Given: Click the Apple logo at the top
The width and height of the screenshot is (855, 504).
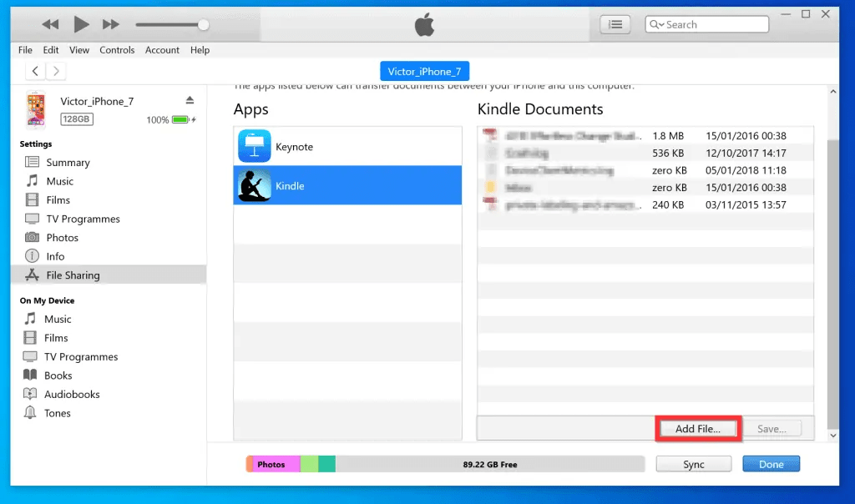Looking at the screenshot, I should (x=424, y=23).
